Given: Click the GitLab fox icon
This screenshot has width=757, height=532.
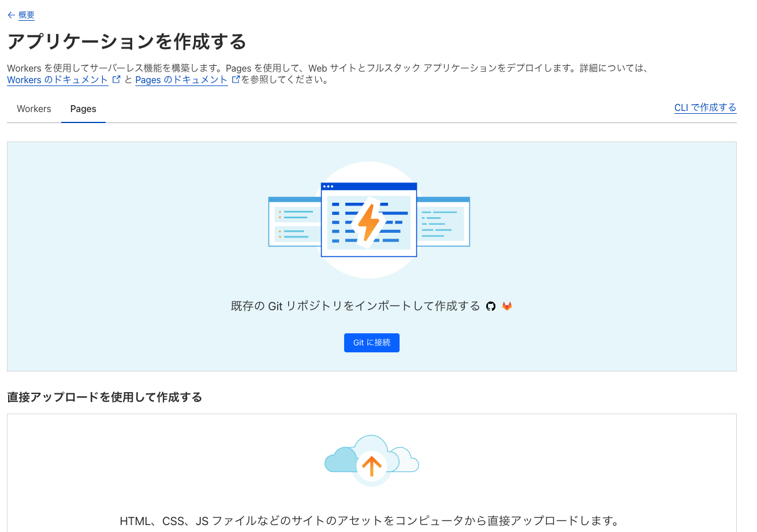Looking at the screenshot, I should point(507,306).
